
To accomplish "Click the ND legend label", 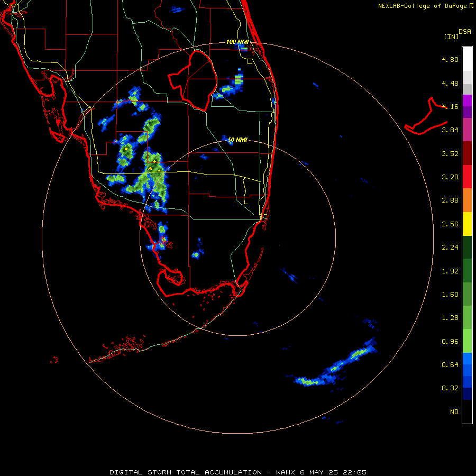I will tap(454, 412).
